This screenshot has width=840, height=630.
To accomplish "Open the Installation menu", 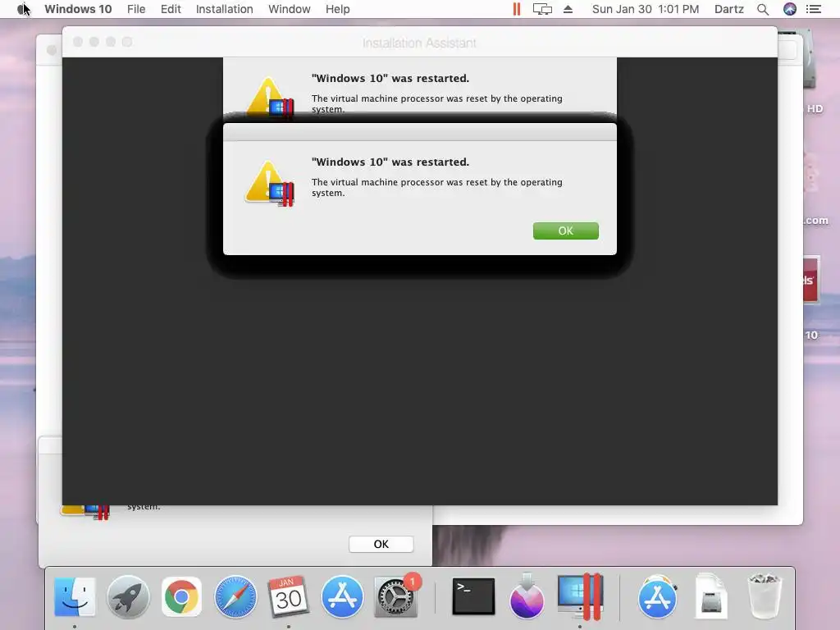I will [224, 9].
